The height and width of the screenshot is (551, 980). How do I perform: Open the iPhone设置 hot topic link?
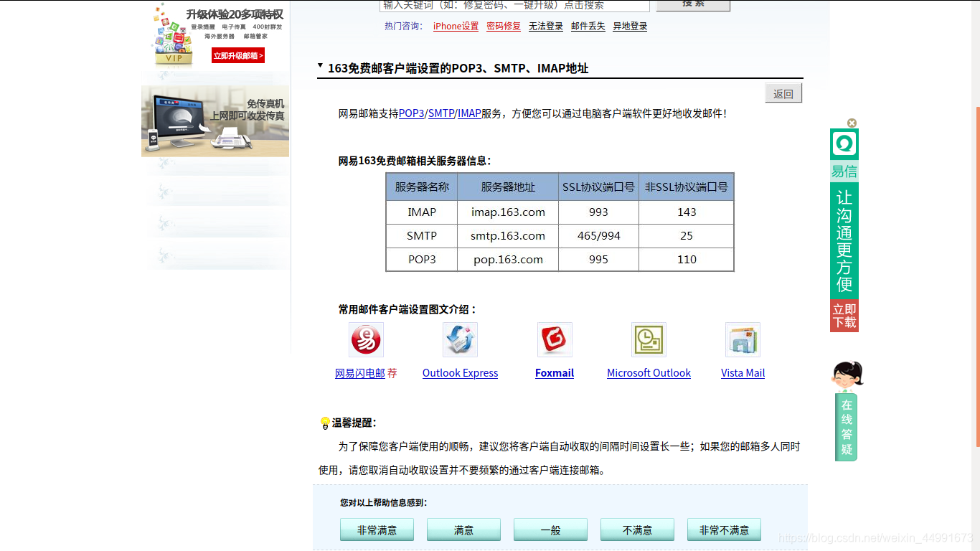tap(456, 27)
